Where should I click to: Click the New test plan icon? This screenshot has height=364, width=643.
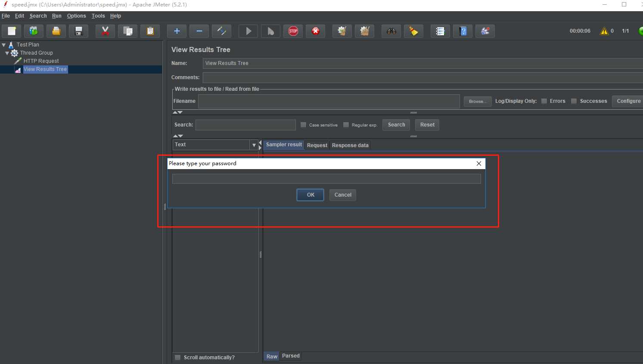point(12,31)
